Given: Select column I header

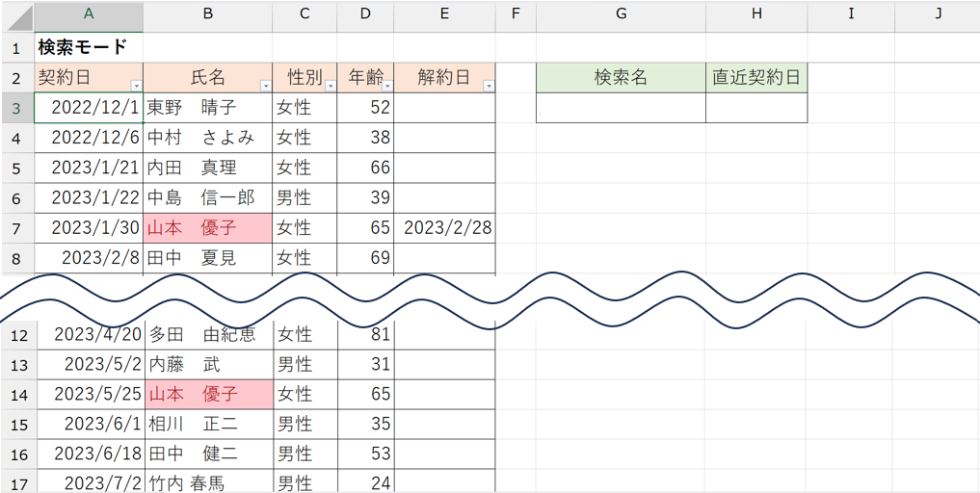Looking at the screenshot, I should [851, 16].
